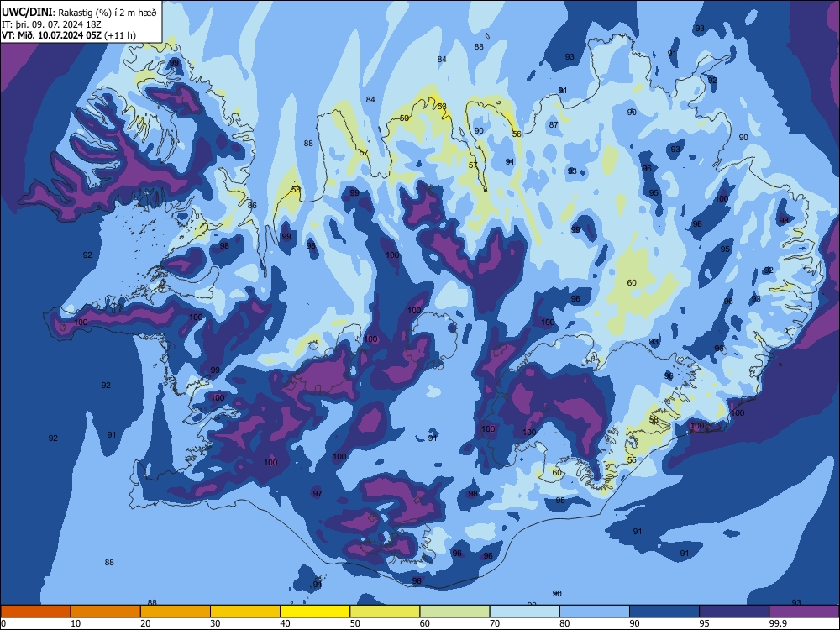Viewport: 840px width, 630px height.
Task: Click the '95' legend tick label below color bar
Action: 703,623
